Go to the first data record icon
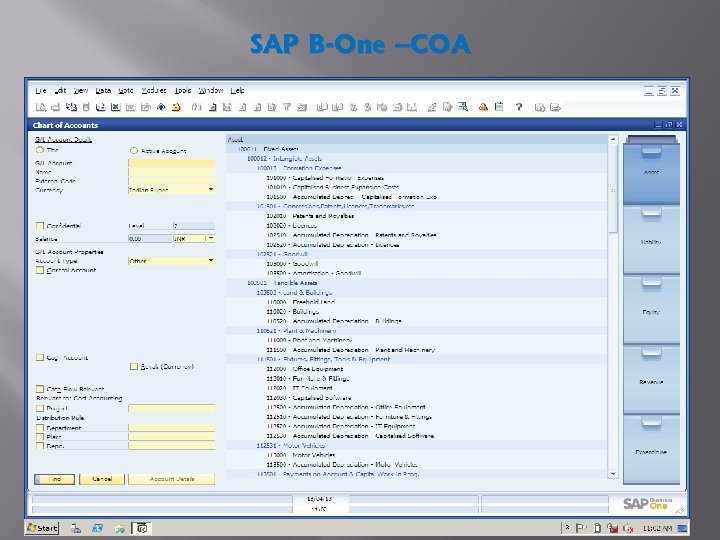The image size is (720, 540). click(227, 107)
